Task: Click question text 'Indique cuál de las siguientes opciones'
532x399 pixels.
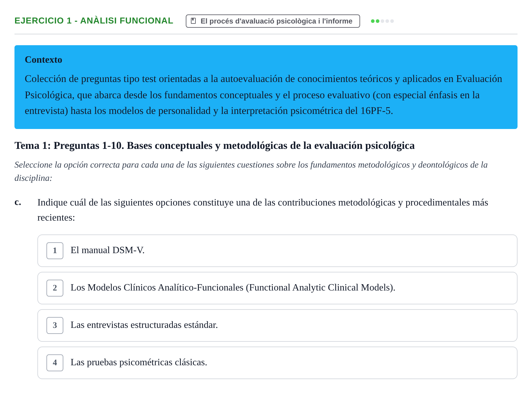Action: (263, 210)
